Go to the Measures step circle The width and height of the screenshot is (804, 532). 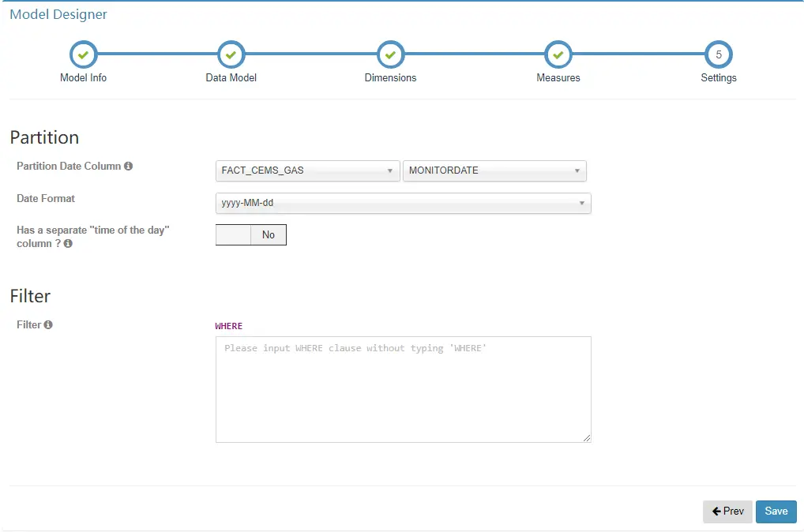558,54
